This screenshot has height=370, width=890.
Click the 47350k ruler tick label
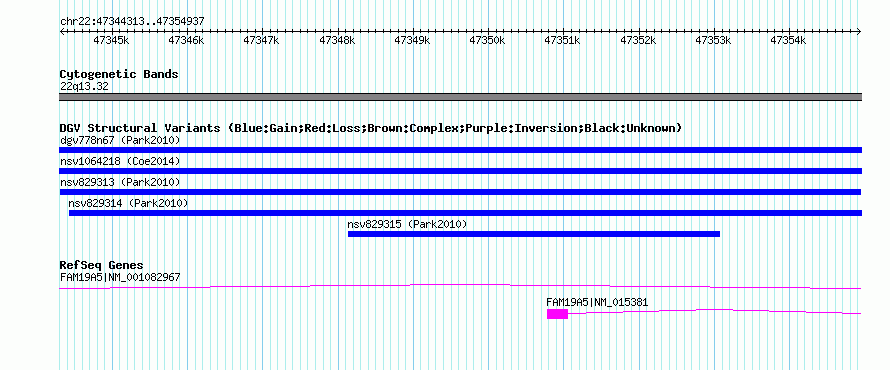487,40
